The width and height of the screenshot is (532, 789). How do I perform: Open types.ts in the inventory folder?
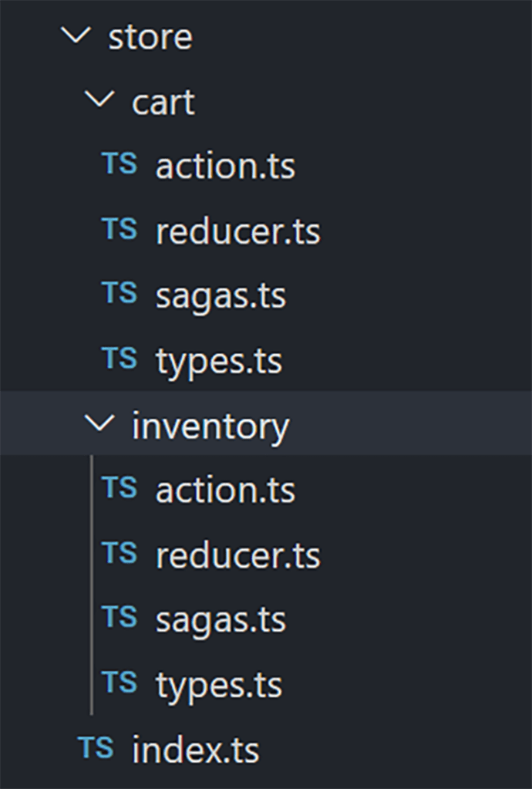(x=219, y=686)
